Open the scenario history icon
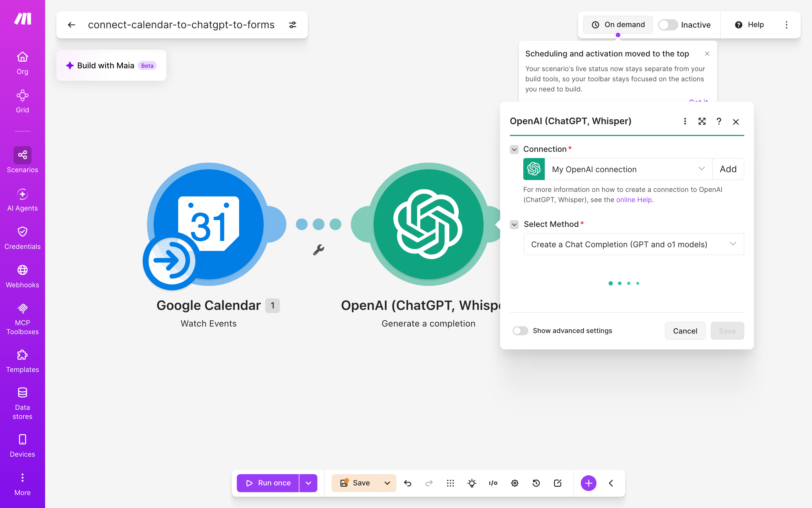Viewport: 812px width, 508px height. 536,483
